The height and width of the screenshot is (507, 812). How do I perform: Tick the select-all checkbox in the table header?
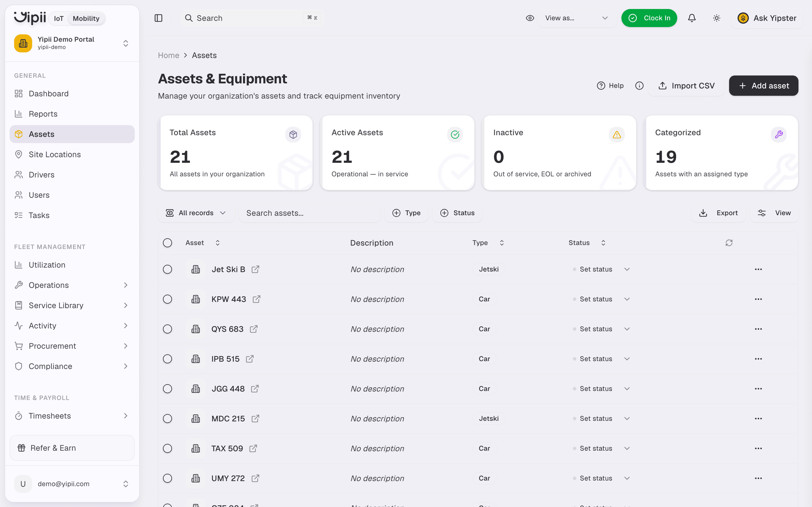click(x=167, y=243)
